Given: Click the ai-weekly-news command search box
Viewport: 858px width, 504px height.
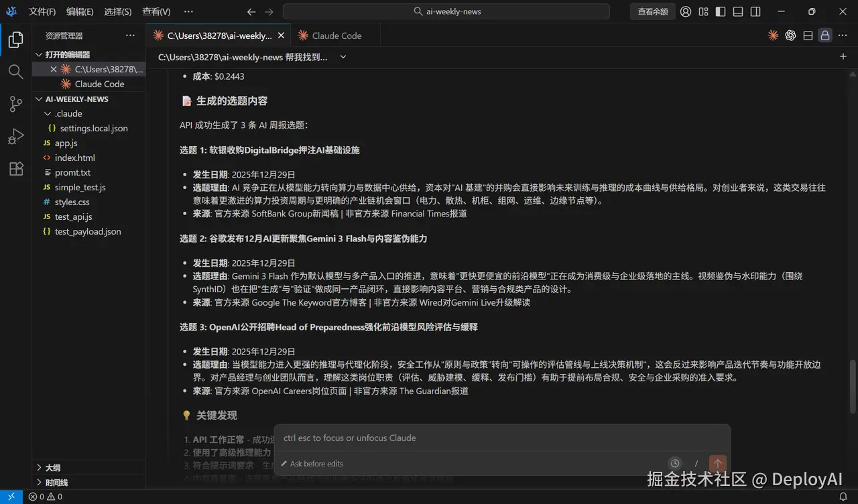Looking at the screenshot, I should [x=446, y=11].
